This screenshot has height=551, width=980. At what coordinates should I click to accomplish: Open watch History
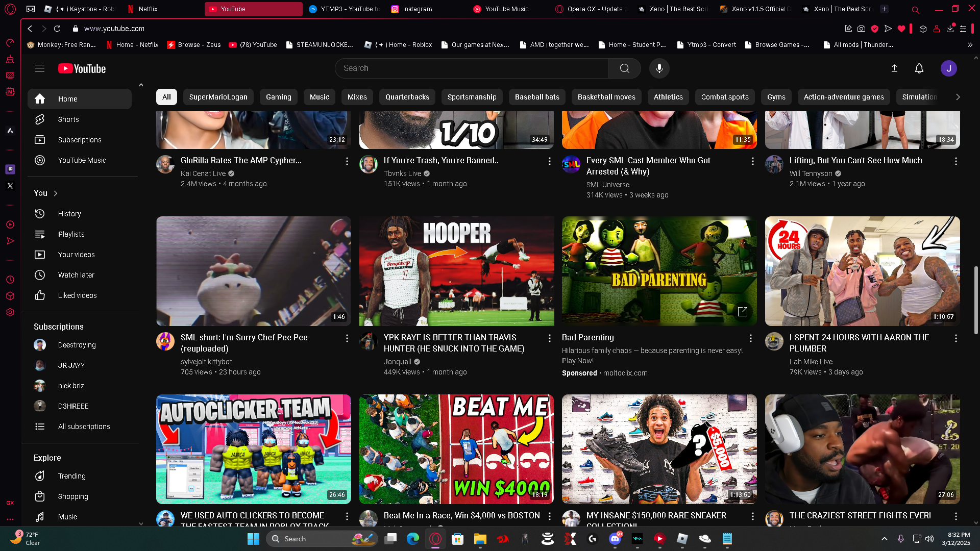(x=80, y=214)
